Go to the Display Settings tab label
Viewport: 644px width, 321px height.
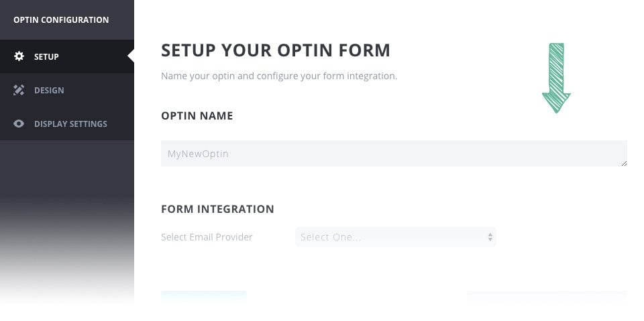tap(70, 124)
